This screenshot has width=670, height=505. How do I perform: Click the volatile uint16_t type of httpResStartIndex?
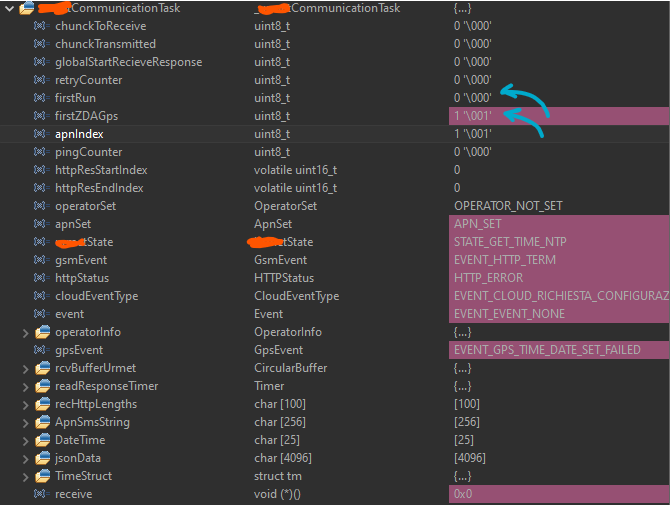pyautogui.click(x=296, y=170)
